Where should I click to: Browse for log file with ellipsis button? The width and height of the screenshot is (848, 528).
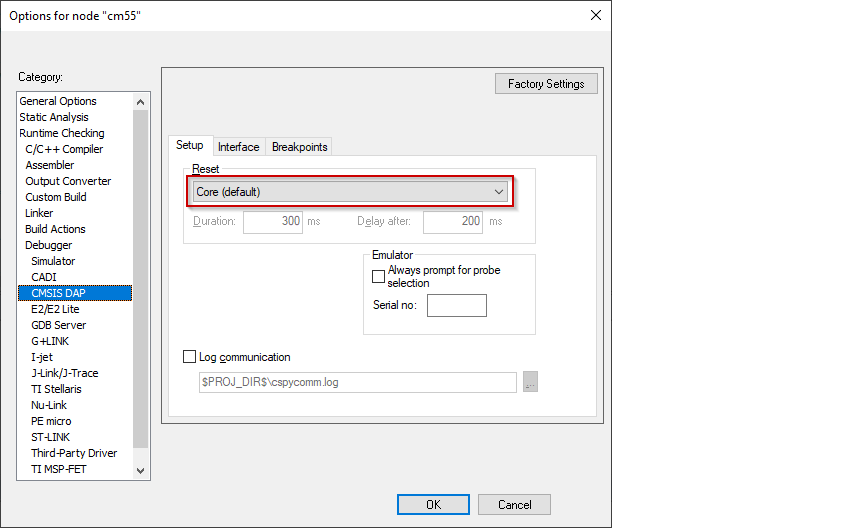(530, 382)
